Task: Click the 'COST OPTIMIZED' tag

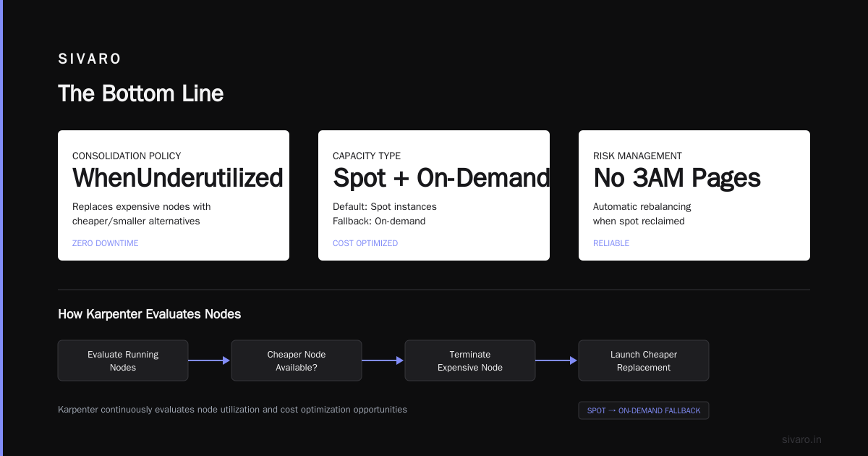Action: coord(365,243)
